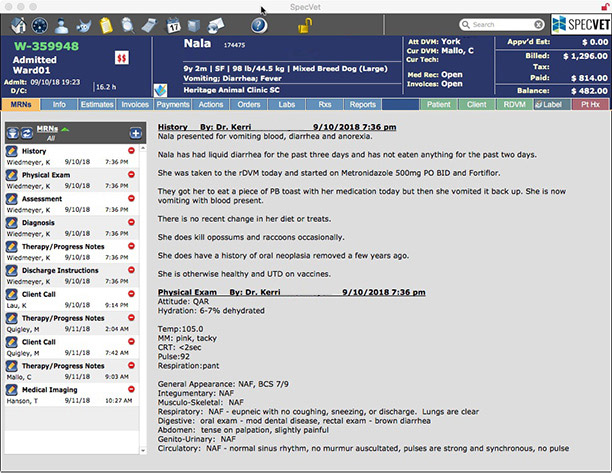Open the blue question mark help icon
Screen dimensions: 612x473
click(x=259, y=26)
